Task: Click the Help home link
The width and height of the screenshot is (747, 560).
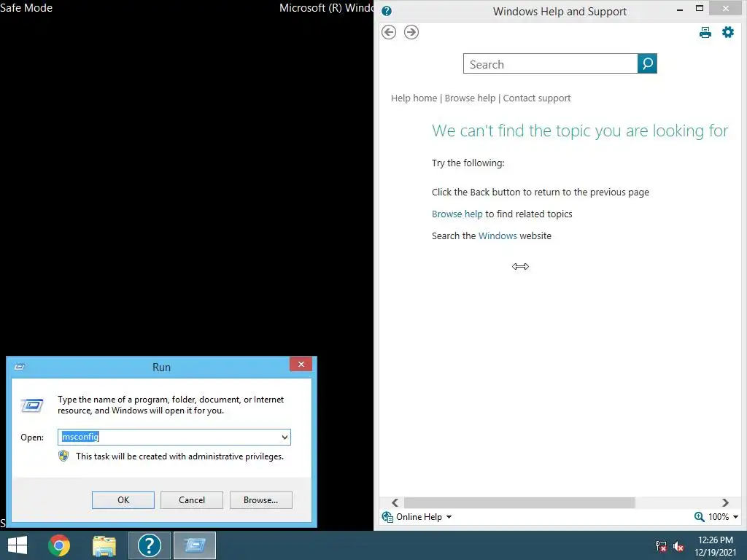Action: (414, 98)
